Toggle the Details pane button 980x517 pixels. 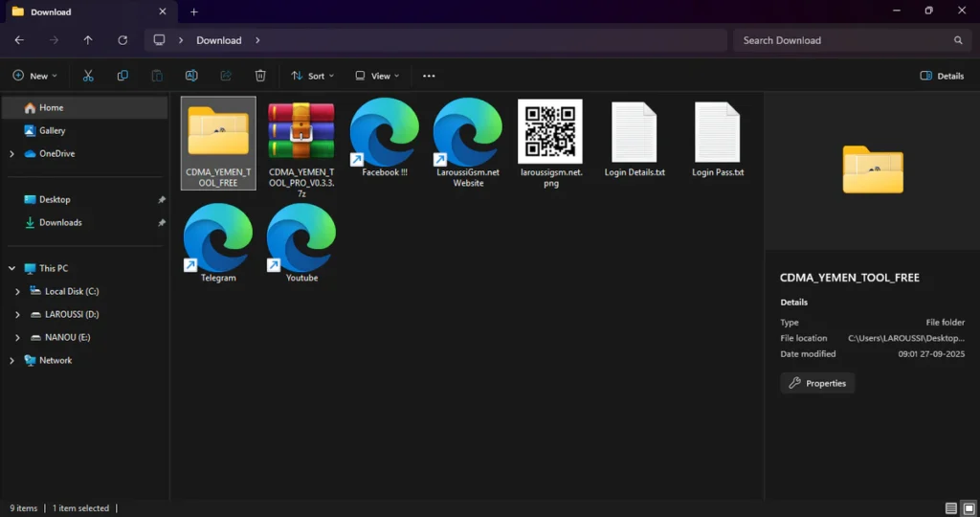click(x=942, y=76)
